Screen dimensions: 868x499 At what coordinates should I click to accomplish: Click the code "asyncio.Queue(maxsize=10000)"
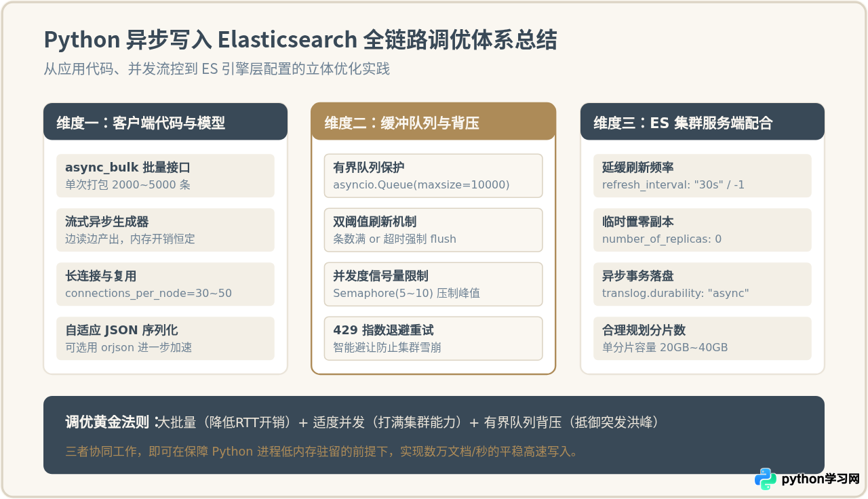tap(421, 184)
